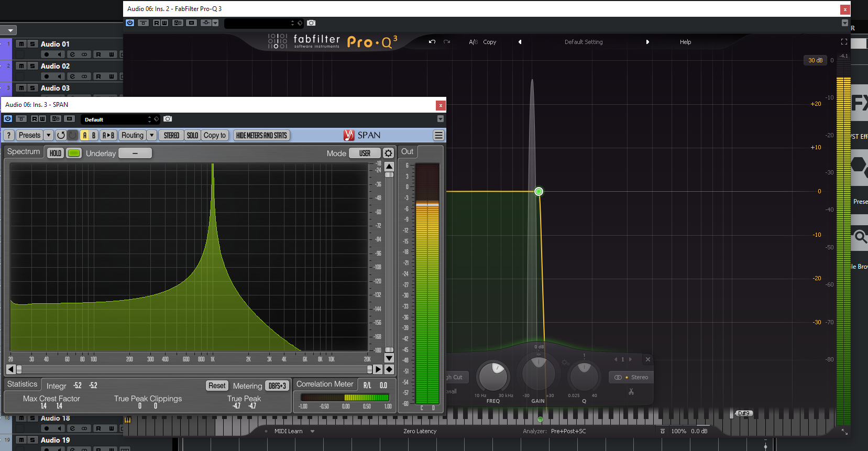Click the STEREO channel group button
The image size is (868, 451).
pos(171,135)
